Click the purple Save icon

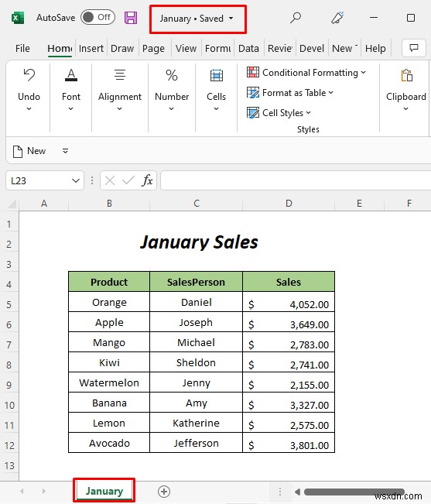[x=131, y=18]
